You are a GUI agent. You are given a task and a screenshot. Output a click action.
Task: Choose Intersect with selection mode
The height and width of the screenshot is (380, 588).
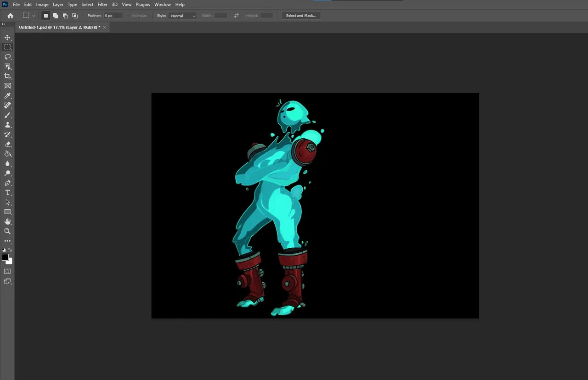tap(75, 16)
